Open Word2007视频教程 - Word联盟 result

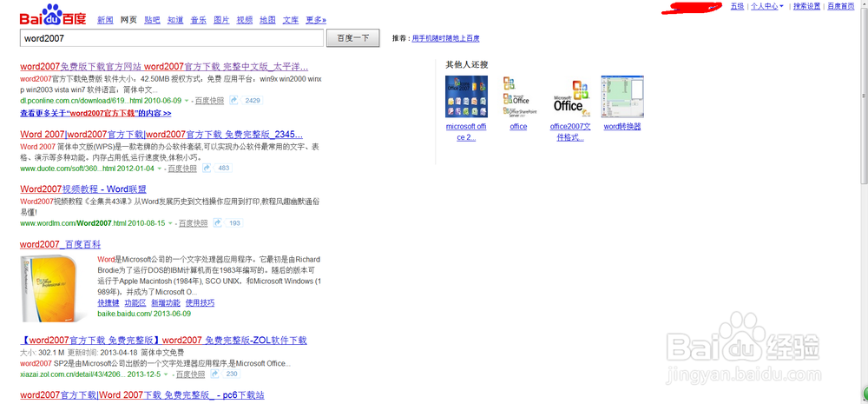(x=83, y=189)
